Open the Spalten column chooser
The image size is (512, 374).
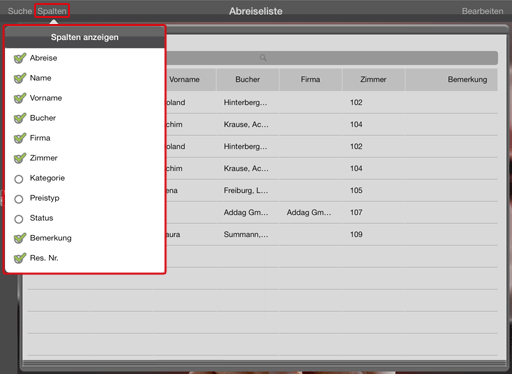pos(52,11)
